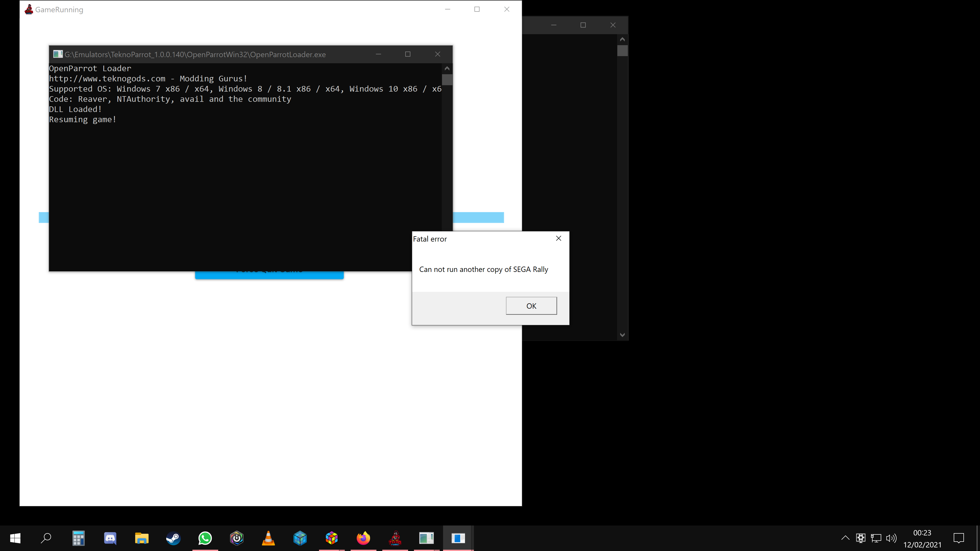The width and height of the screenshot is (980, 551).
Task: Open the network status tray icon
Action: pos(876,538)
